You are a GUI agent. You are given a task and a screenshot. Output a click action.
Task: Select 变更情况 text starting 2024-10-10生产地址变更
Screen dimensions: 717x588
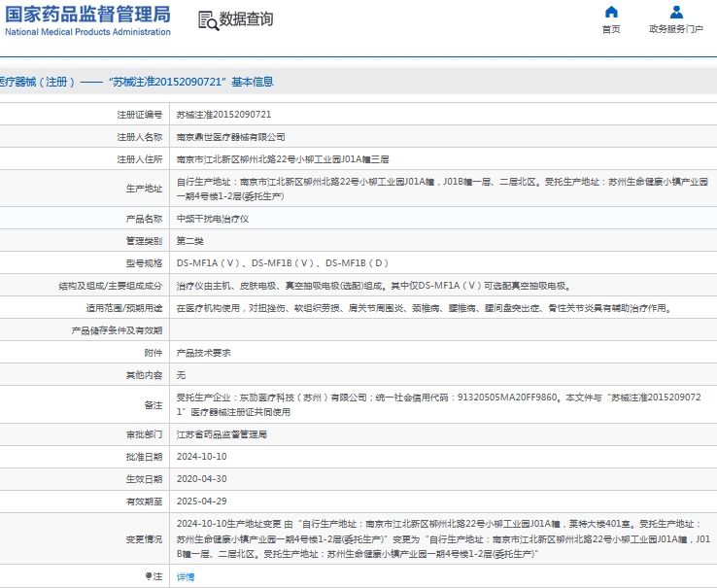pos(444,539)
